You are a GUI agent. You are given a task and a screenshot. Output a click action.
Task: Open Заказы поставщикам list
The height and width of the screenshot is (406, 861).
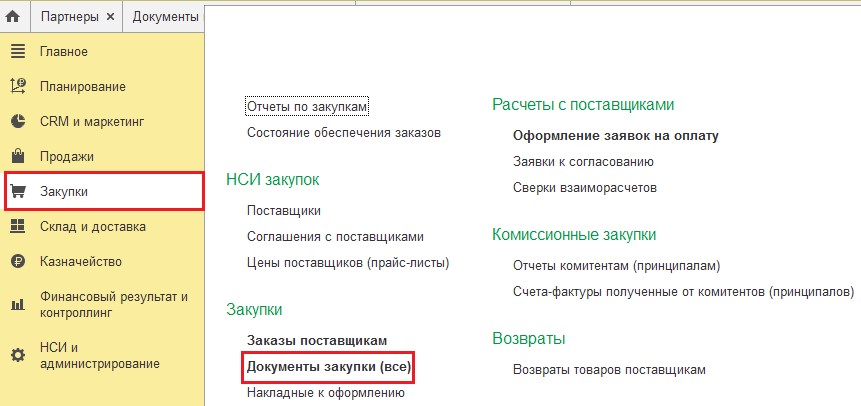317,341
